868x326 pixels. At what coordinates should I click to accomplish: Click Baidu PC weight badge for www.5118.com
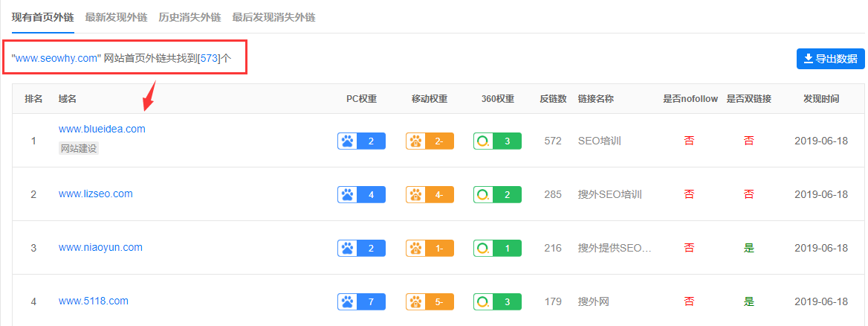(x=361, y=302)
